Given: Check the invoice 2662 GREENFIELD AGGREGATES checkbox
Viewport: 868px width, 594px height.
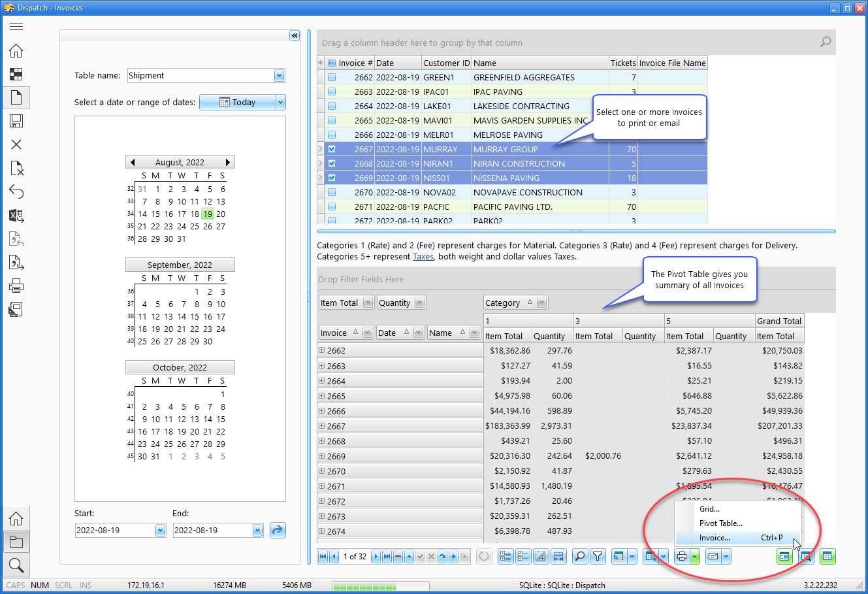Looking at the screenshot, I should click(x=332, y=77).
